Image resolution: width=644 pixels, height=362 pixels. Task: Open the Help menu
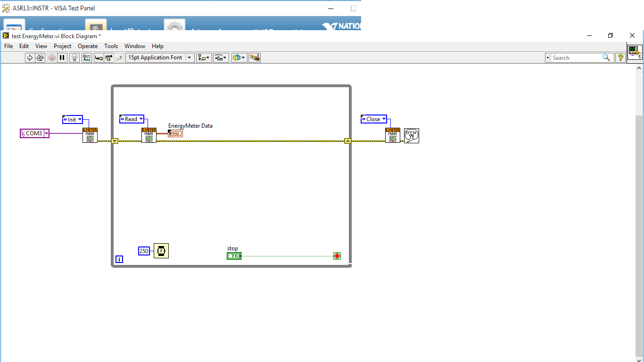pyautogui.click(x=158, y=46)
